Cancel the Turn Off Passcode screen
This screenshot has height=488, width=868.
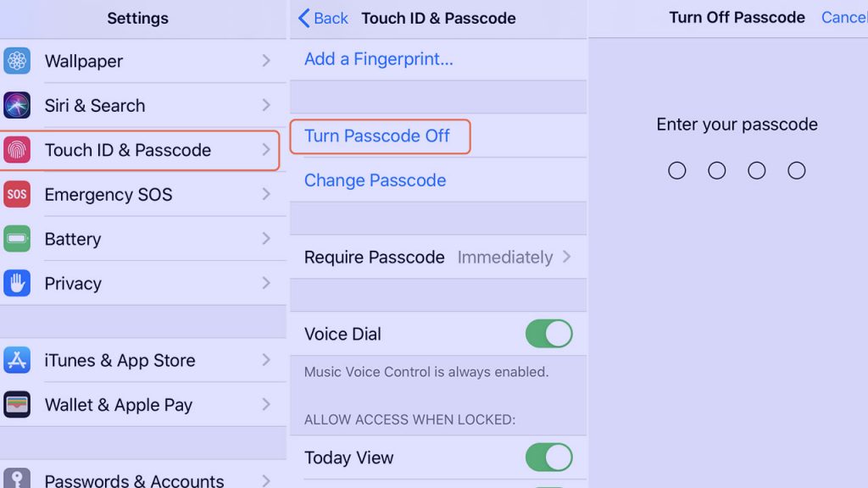pyautogui.click(x=843, y=18)
